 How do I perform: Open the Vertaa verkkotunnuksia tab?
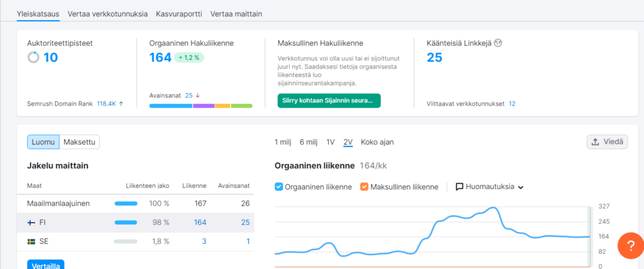click(x=108, y=14)
